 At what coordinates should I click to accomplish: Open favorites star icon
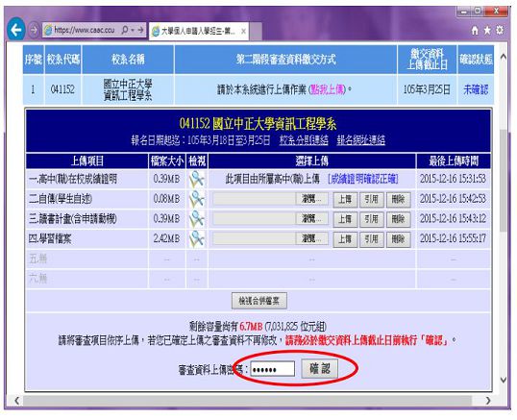[487, 30]
